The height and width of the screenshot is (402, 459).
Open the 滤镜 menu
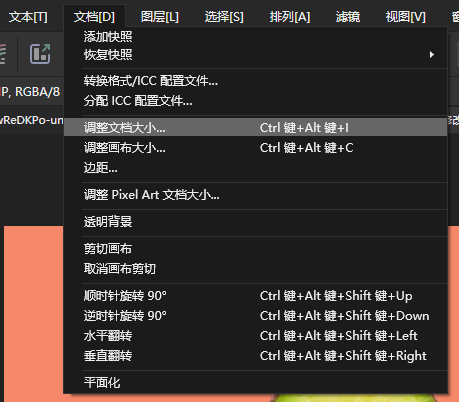pyautogui.click(x=348, y=16)
